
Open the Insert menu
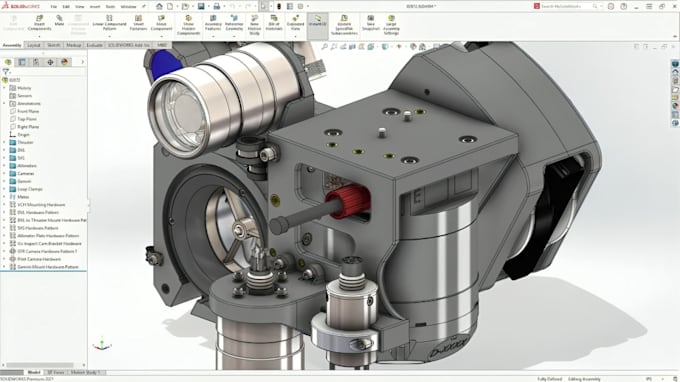pos(95,7)
